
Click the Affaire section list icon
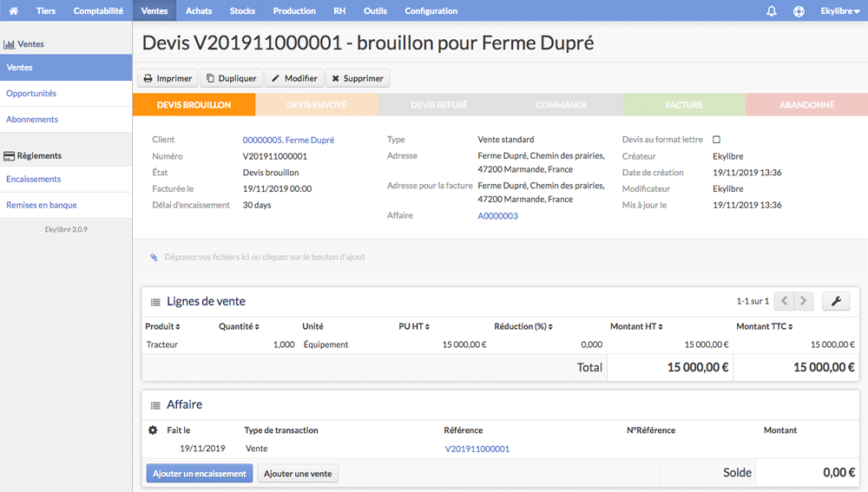tap(155, 405)
